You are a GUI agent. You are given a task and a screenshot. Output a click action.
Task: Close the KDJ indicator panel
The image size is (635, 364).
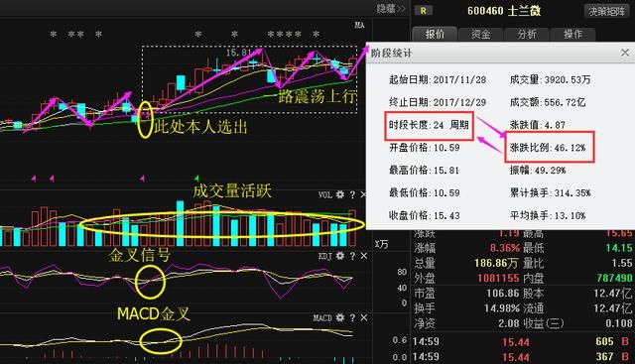click(364, 256)
